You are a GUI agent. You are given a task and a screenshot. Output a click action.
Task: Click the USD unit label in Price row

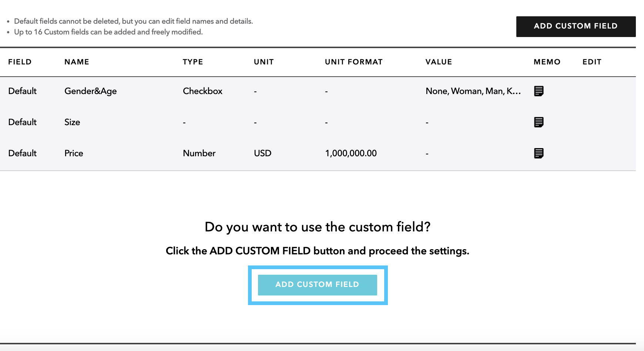262,153
